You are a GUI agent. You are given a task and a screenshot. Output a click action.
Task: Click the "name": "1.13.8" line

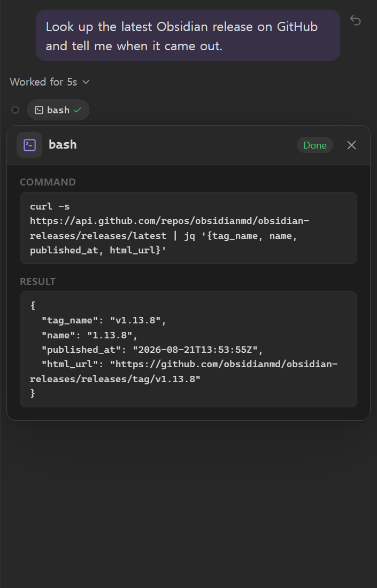[89, 335]
